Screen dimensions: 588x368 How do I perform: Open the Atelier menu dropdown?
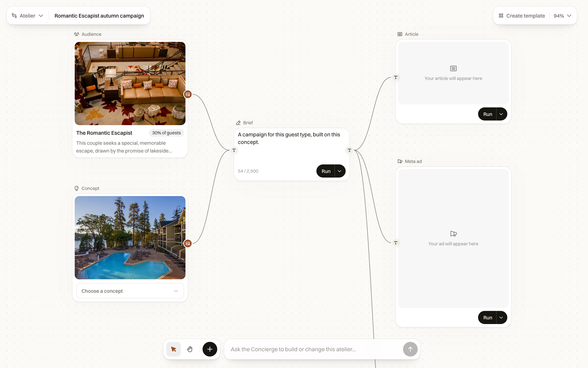tap(27, 16)
